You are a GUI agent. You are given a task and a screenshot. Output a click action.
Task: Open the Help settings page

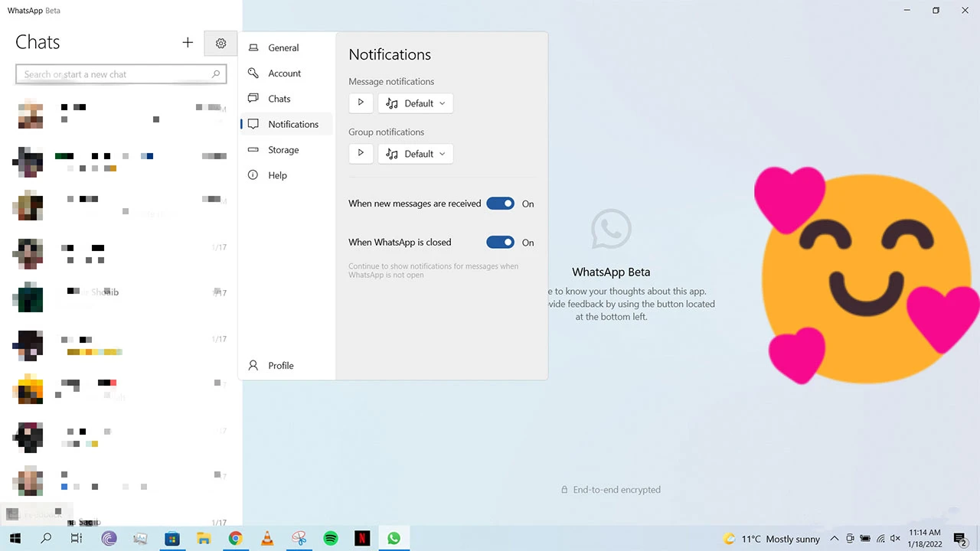coord(277,175)
